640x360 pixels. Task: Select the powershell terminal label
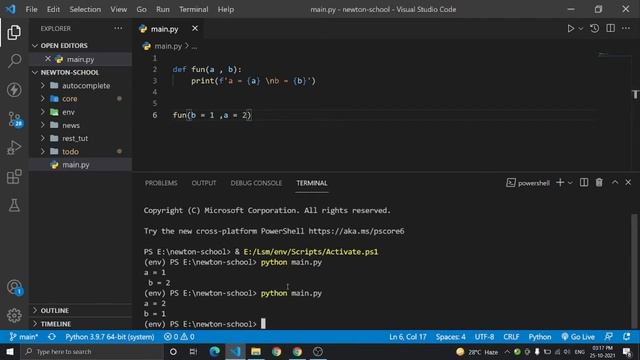[528, 183]
